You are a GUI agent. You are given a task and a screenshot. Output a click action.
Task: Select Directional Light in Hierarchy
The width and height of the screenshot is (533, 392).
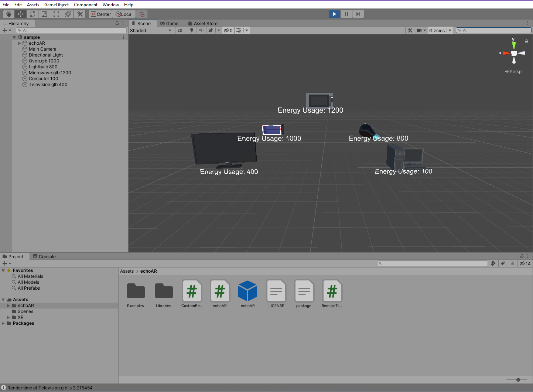click(x=46, y=55)
